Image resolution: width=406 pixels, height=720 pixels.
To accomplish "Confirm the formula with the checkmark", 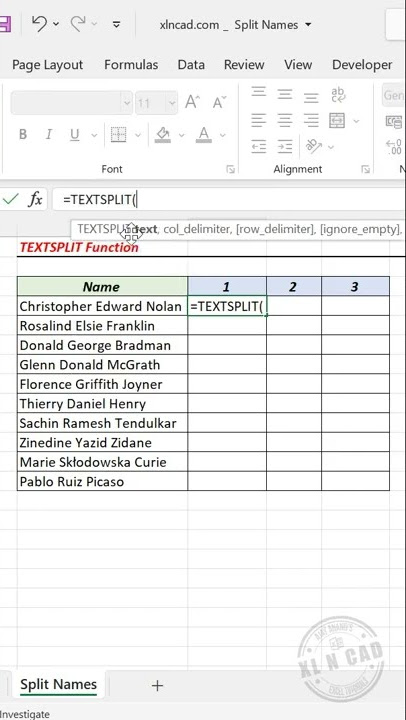I will tap(10, 199).
